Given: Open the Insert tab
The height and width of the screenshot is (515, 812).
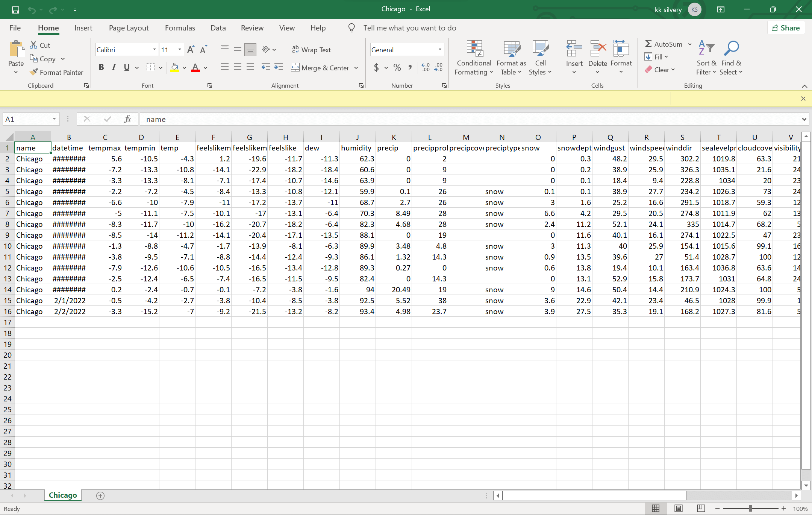Looking at the screenshot, I should coord(83,28).
